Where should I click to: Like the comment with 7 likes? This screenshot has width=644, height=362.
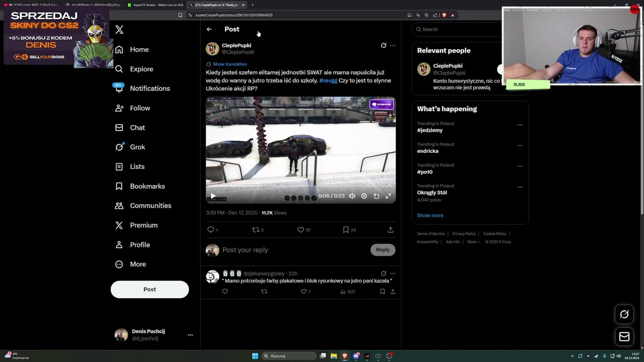tap(305, 292)
